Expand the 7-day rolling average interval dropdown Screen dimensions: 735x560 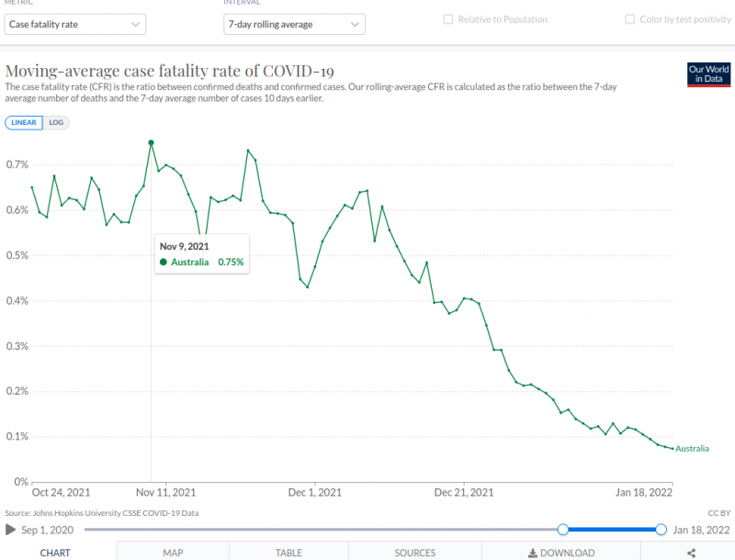click(x=294, y=25)
